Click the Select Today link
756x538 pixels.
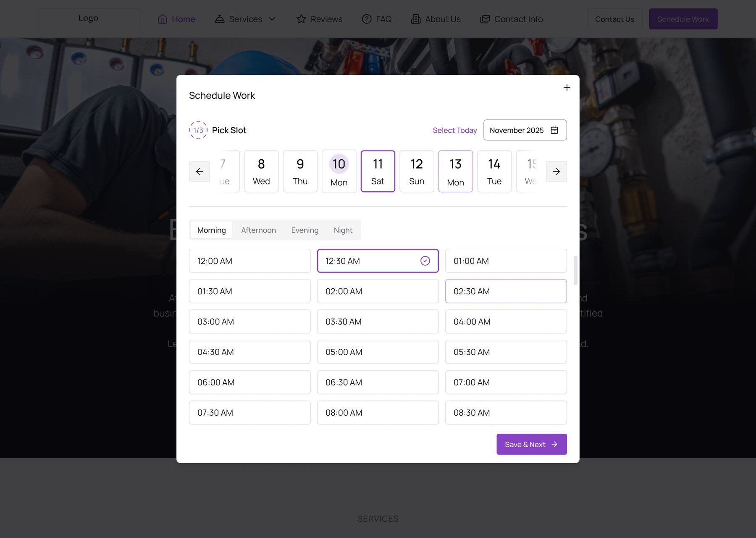455,130
